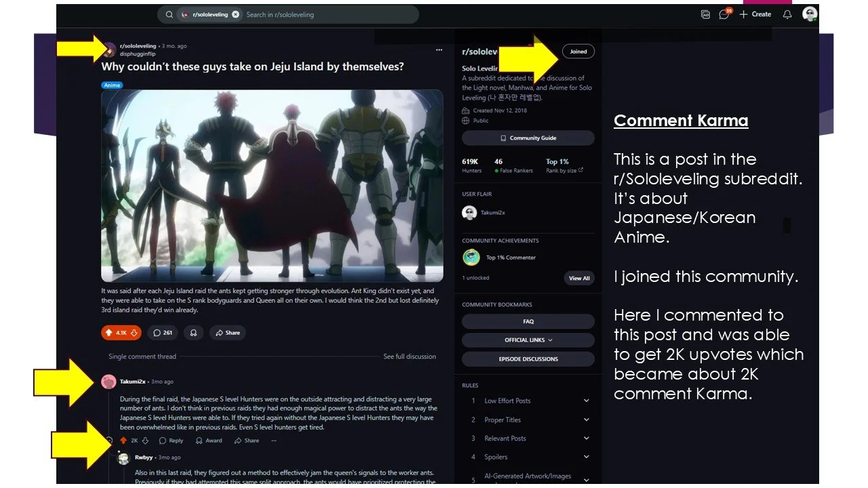868x488 pixels.
Task: Click View All achievements button
Action: pyautogui.click(x=579, y=278)
